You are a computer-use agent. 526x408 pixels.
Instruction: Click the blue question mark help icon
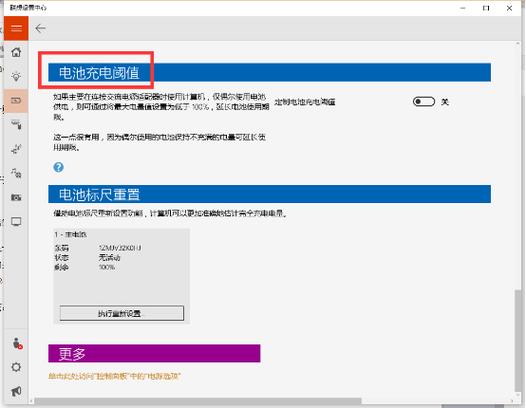58,167
